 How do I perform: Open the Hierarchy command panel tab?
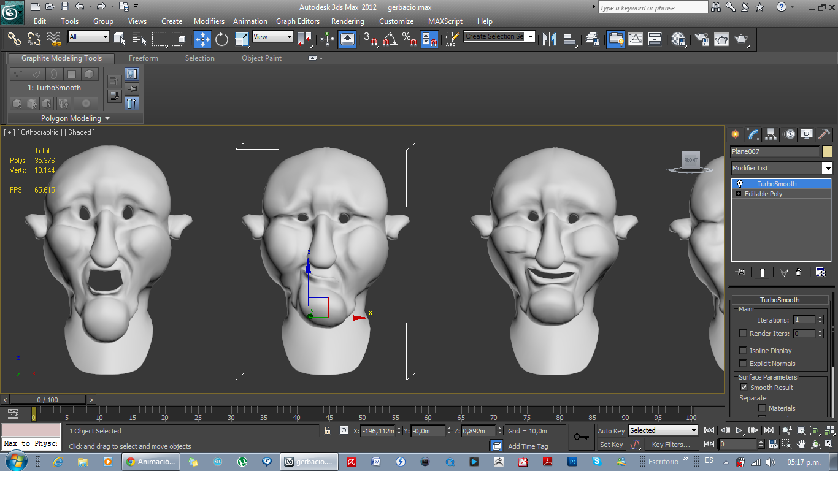click(x=771, y=134)
